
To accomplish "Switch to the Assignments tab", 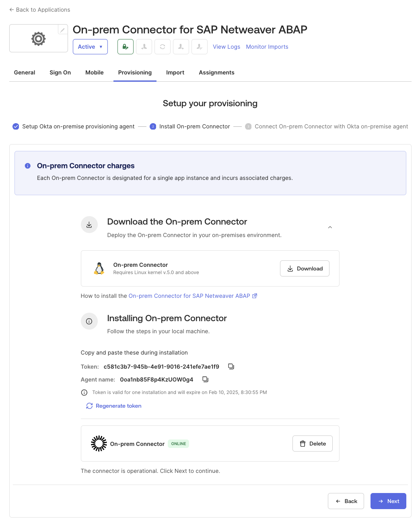I will coord(216,72).
